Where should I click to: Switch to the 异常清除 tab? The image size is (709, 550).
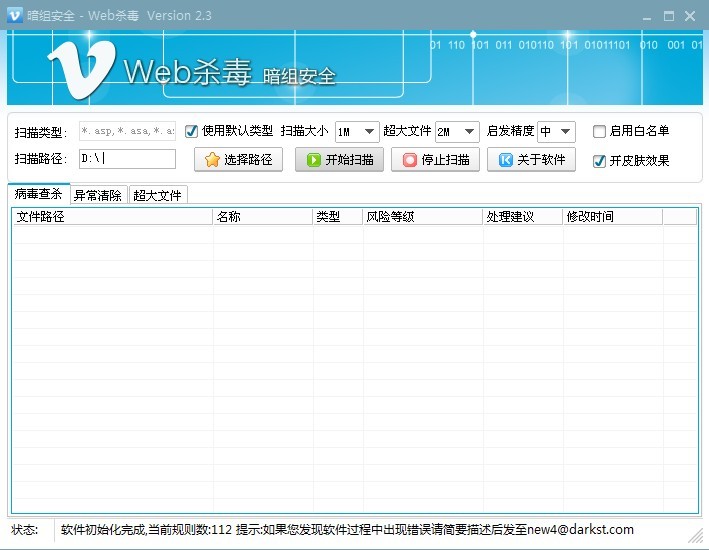click(x=98, y=195)
